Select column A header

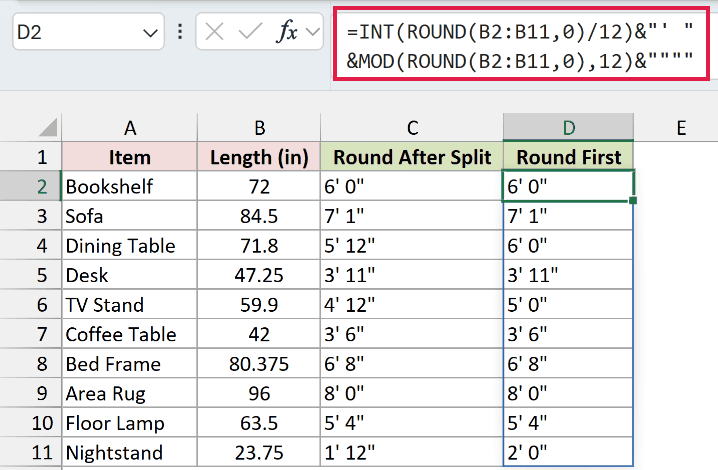point(130,127)
